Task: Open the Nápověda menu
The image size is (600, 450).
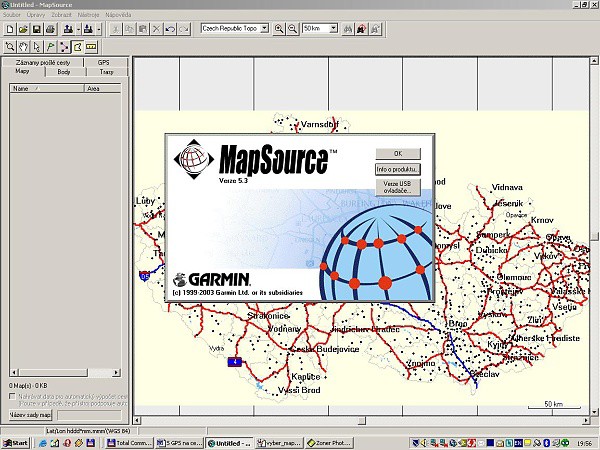Action: click(x=118, y=15)
